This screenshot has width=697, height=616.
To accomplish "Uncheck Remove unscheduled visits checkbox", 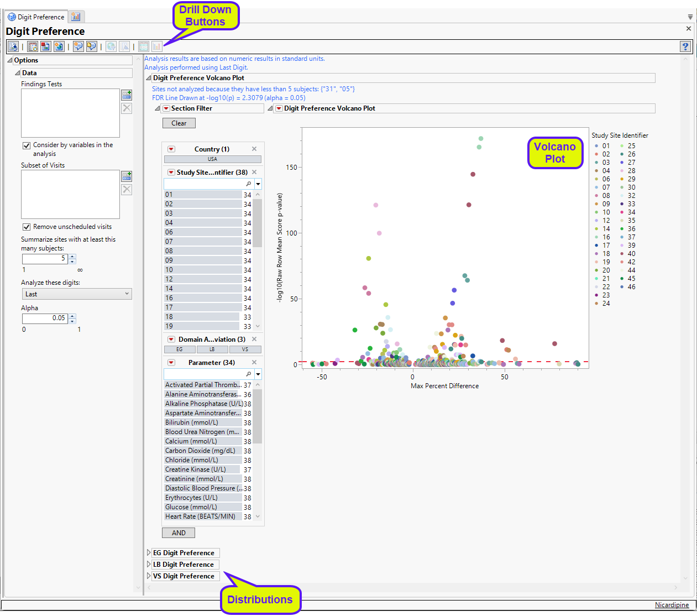I will (27, 227).
